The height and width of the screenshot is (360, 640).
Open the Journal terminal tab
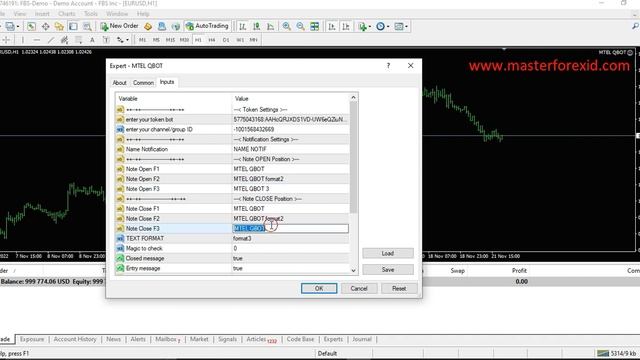362,339
